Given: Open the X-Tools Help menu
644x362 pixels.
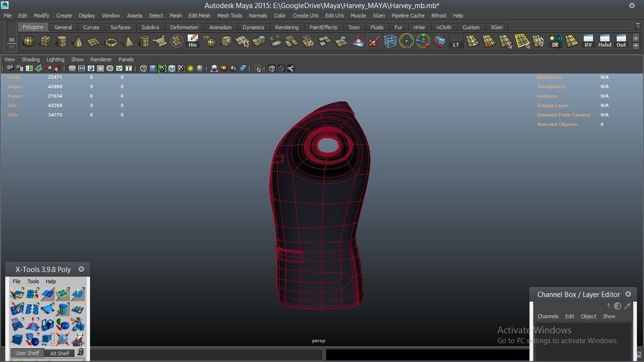Looking at the screenshot, I should 50,281.
